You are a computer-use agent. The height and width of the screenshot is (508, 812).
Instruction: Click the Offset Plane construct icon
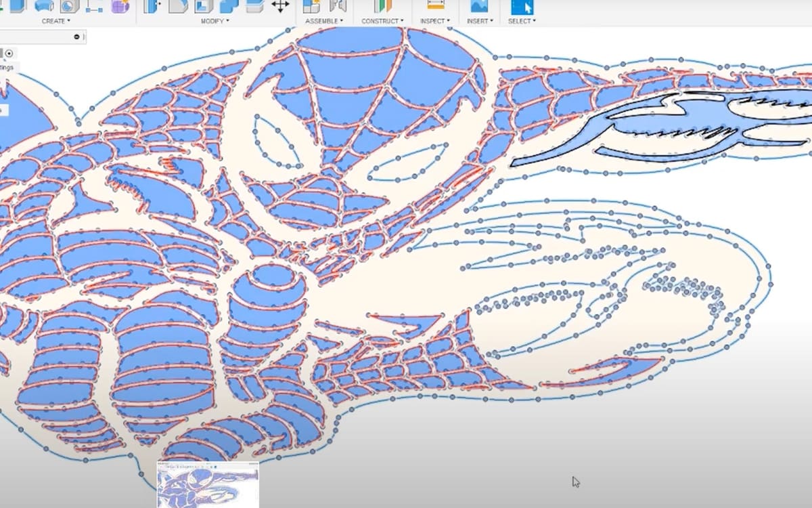383,6
